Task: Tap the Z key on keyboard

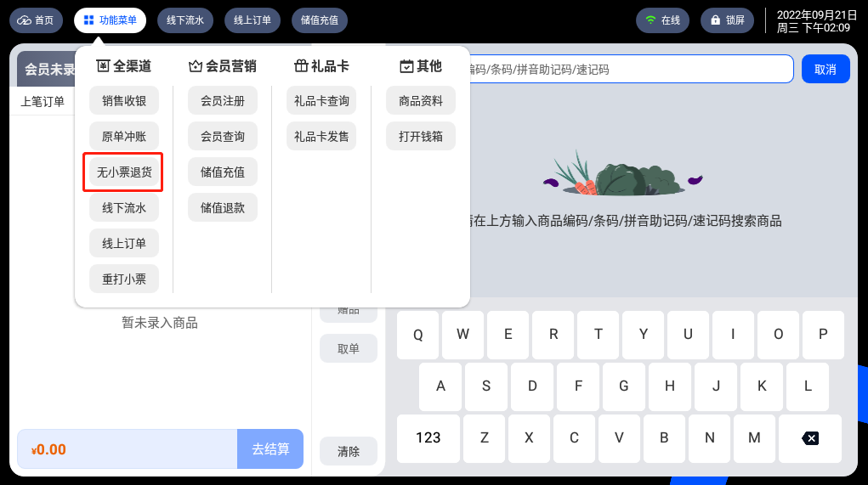Action: point(485,438)
